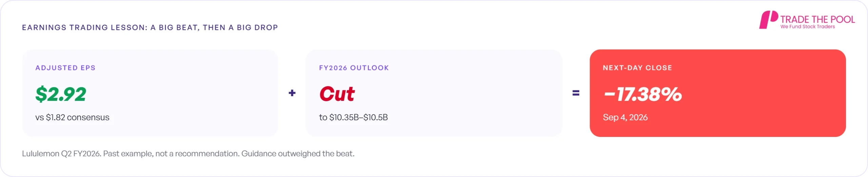This screenshot has width=868, height=177.
Task: Click the equals sign before red card
Action: click(x=576, y=93)
